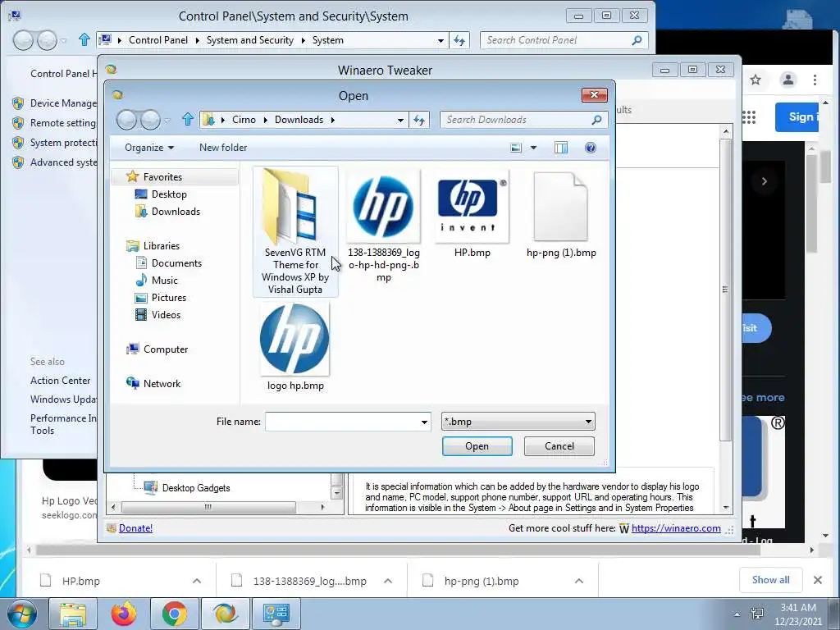Select the blank hp-png (1).bmp file
This screenshot has width=840, height=630.
[x=561, y=207]
